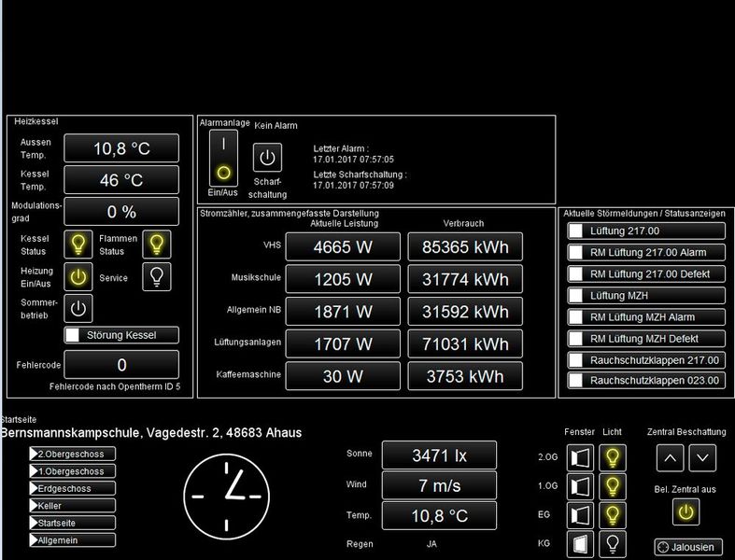Toggle the RM Lüftung MZH Defekt checkbox
The width and height of the screenshot is (735, 560).
(x=575, y=339)
